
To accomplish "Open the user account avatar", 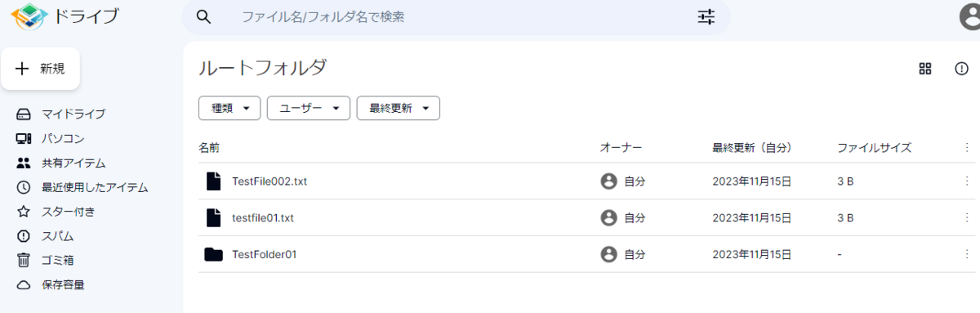I will coord(969,18).
